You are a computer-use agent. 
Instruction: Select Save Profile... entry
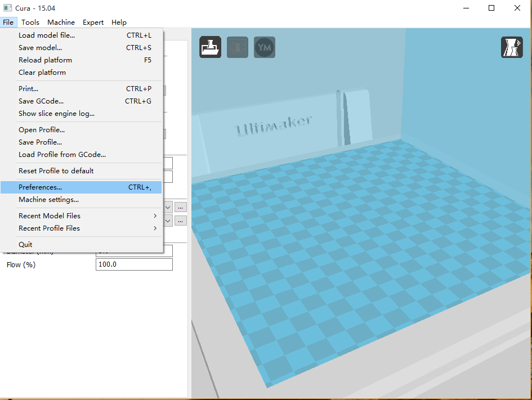81,142
